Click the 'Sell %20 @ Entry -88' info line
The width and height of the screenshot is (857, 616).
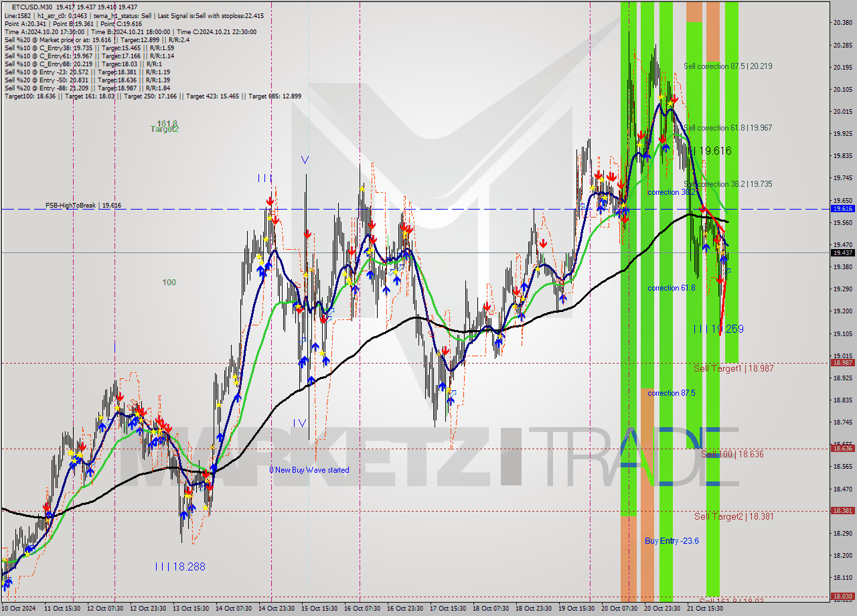click(x=87, y=88)
